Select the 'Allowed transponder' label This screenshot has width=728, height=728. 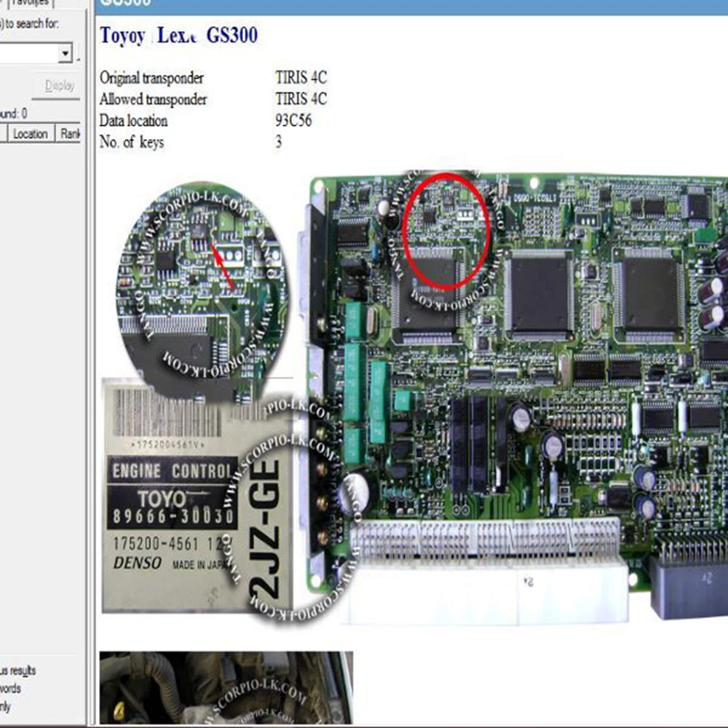coord(153,99)
